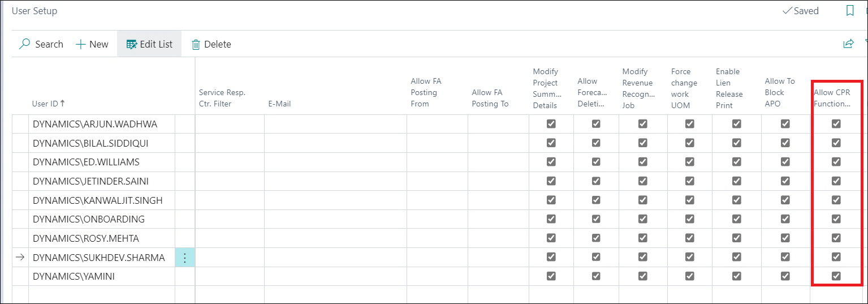Click E-Mail field for JETINDER.SAINI
This screenshot has height=304, width=868.
(x=335, y=181)
